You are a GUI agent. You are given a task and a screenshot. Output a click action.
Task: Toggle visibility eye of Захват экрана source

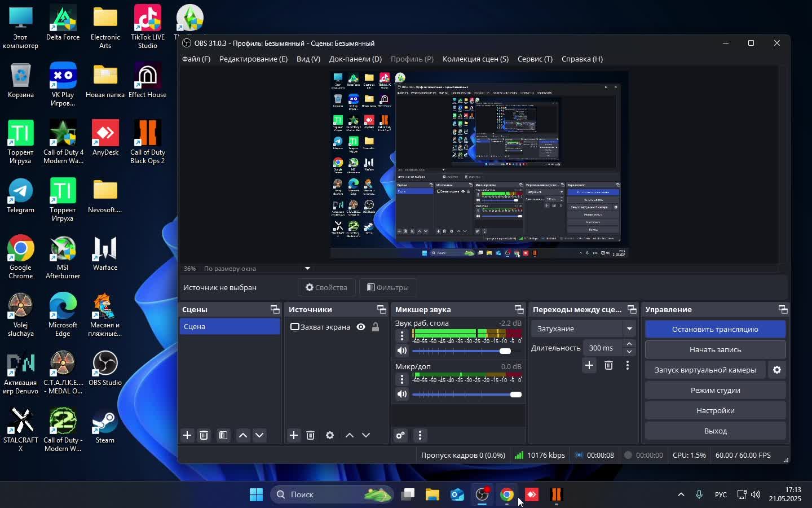(361, 327)
